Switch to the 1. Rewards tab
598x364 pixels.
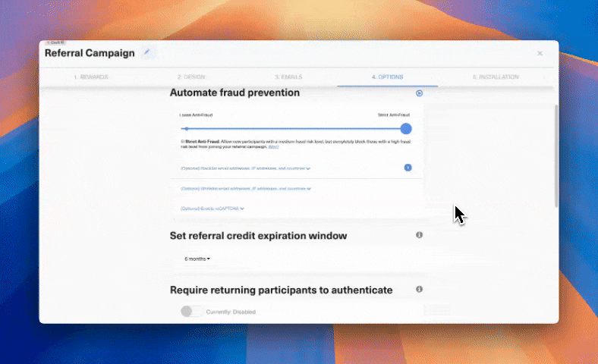(91, 77)
